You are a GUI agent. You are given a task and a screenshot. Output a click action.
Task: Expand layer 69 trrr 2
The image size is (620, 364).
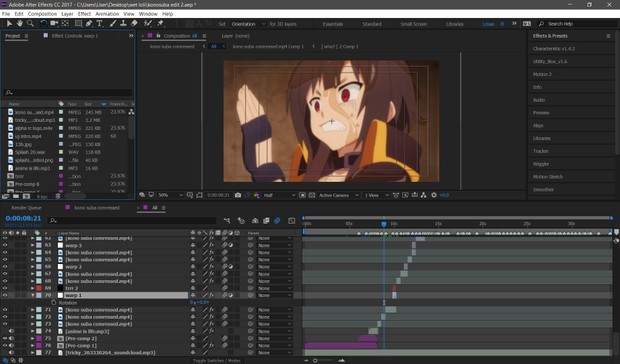pos(33,288)
